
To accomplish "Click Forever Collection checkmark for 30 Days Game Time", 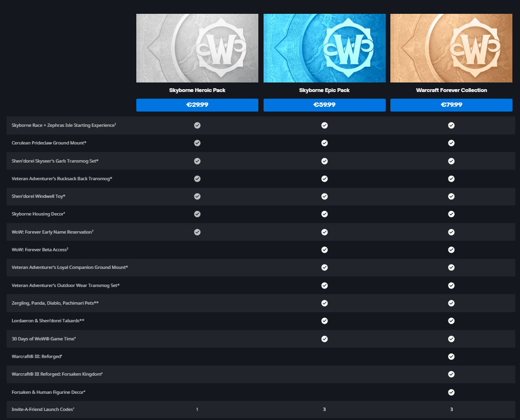I will point(451,339).
